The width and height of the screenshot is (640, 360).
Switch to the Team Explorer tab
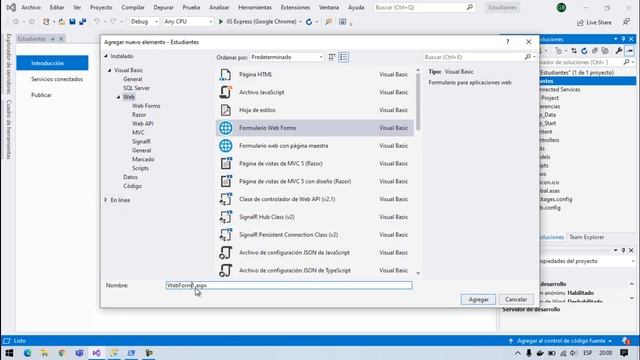click(x=587, y=237)
